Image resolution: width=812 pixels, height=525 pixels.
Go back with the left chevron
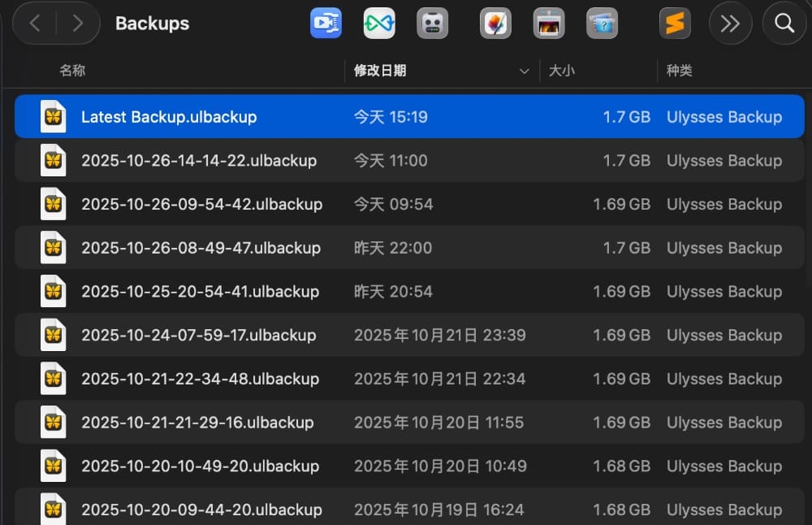(x=35, y=23)
